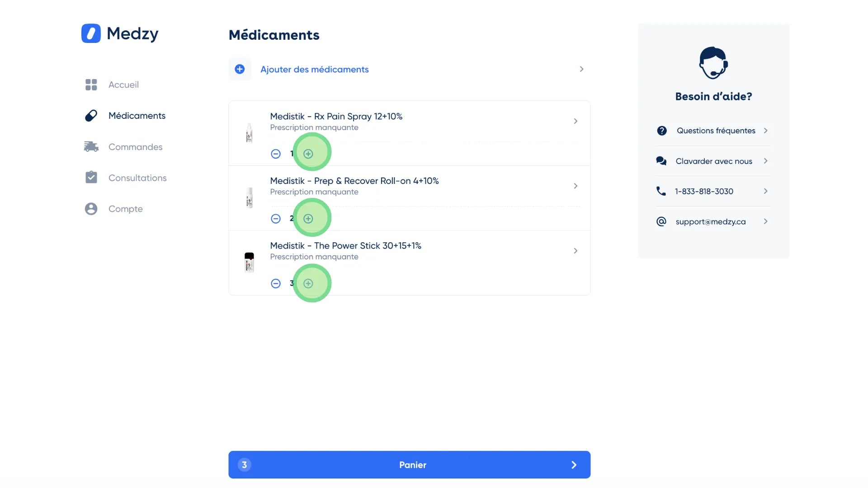Image resolution: width=868 pixels, height=488 pixels.
Task: Click Prescription manquante under The Power Stick
Action: 314,257
